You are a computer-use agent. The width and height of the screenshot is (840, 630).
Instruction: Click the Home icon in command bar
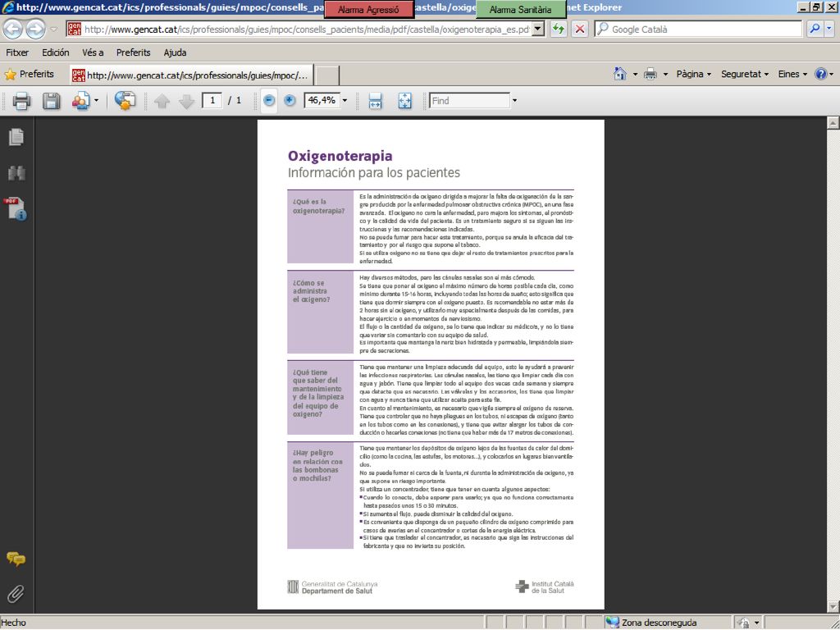(x=620, y=74)
